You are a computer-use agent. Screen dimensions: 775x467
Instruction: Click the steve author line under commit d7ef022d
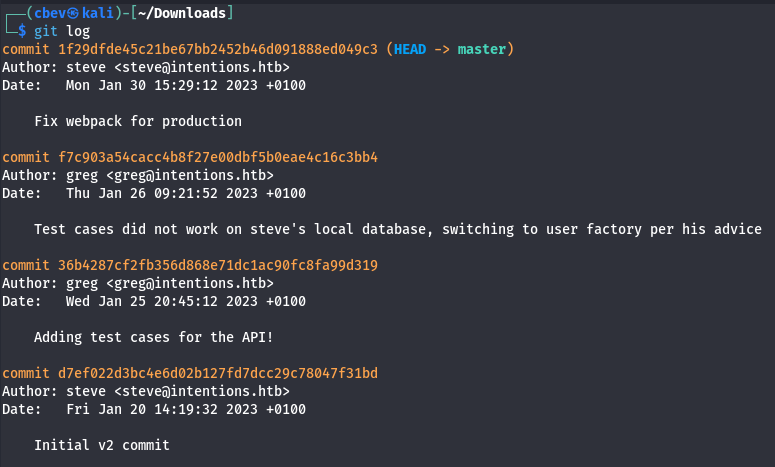(x=145, y=391)
